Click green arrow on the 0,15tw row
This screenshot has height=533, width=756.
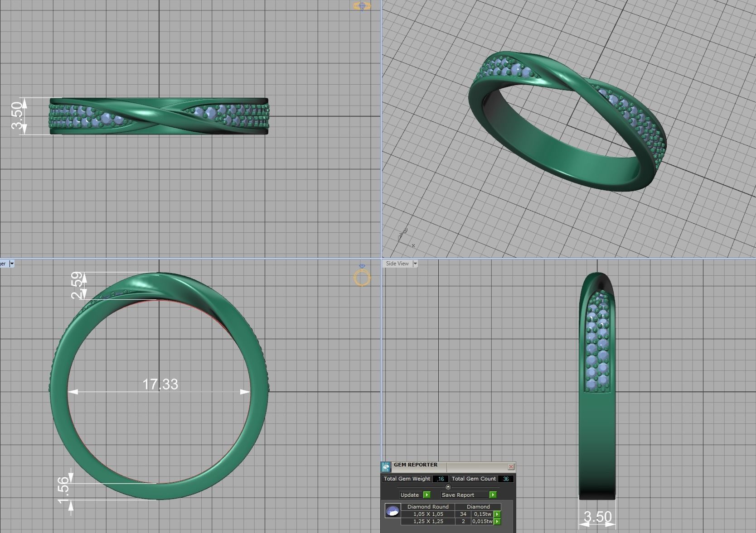tap(497, 514)
